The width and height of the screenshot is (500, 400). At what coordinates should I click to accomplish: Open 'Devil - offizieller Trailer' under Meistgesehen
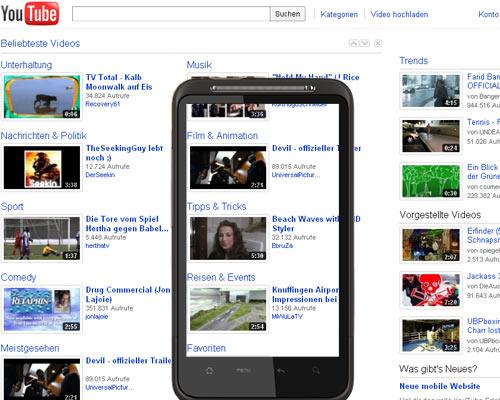pyautogui.click(x=129, y=360)
